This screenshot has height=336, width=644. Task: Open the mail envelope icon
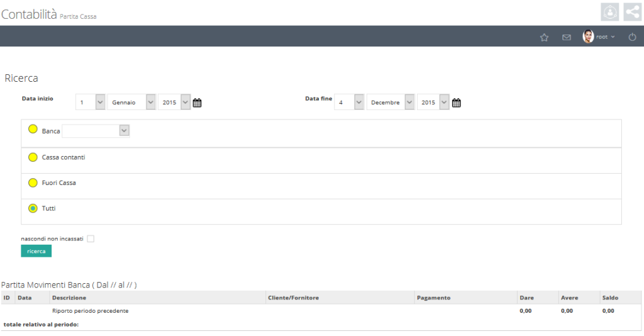[x=567, y=37]
